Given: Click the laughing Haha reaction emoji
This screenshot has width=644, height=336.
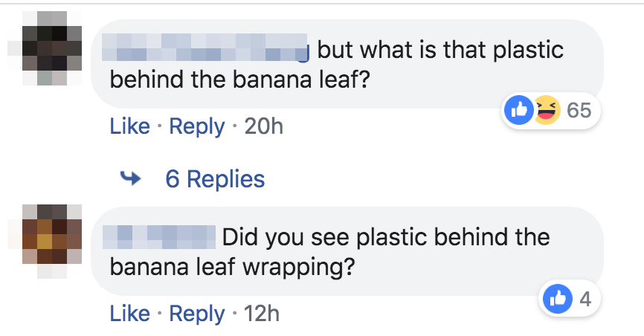Looking at the screenshot, I should coord(545,111).
